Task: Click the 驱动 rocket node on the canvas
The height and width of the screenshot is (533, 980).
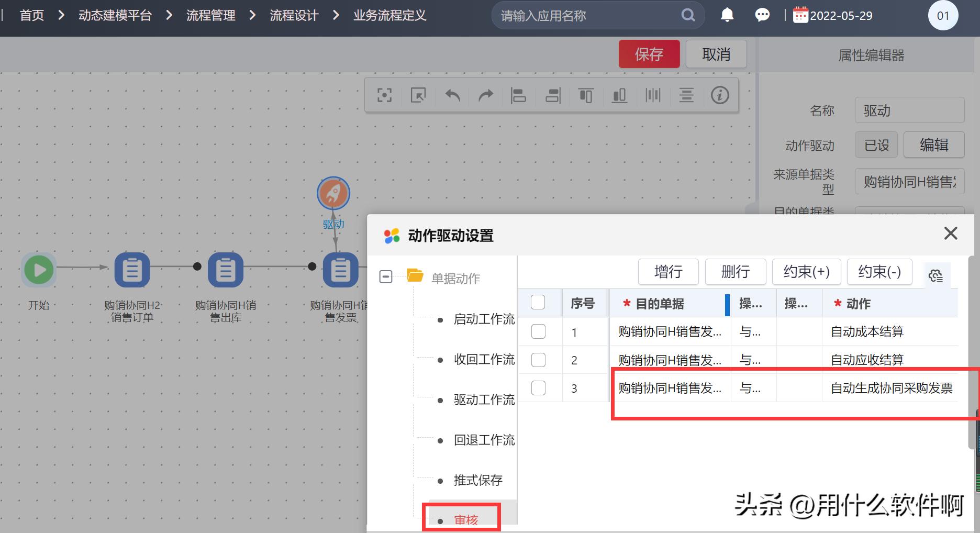Action: pyautogui.click(x=333, y=193)
